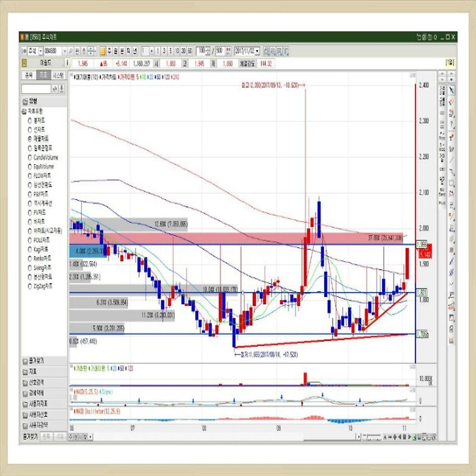476x476 pixels.
Task: Select the EquiVolume chart type
Action: [x=40, y=167]
